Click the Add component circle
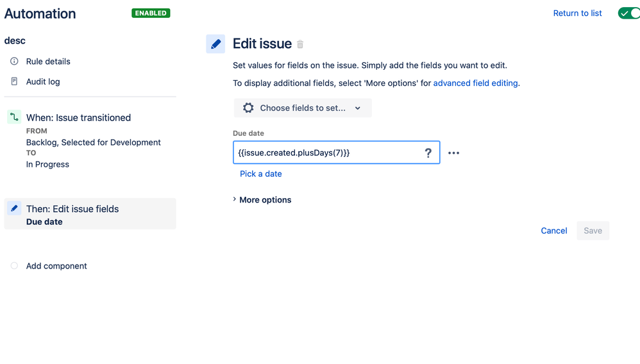The width and height of the screenshot is (640, 364). 14,266
